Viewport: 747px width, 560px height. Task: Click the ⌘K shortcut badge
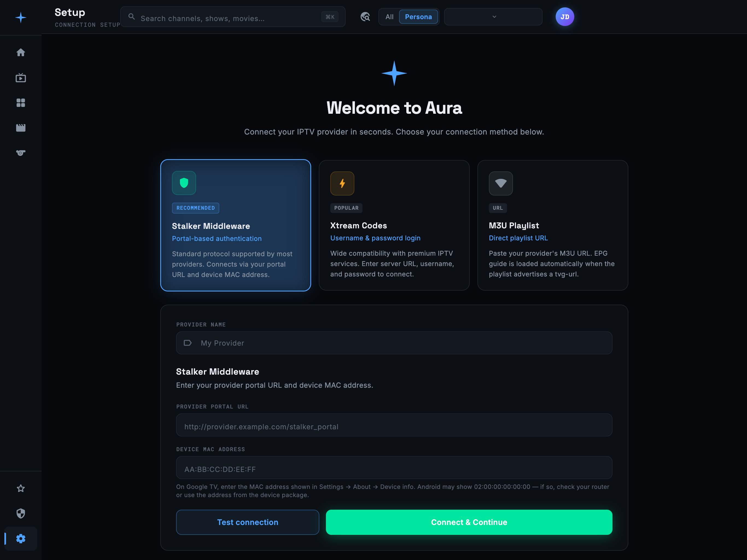pyautogui.click(x=329, y=17)
